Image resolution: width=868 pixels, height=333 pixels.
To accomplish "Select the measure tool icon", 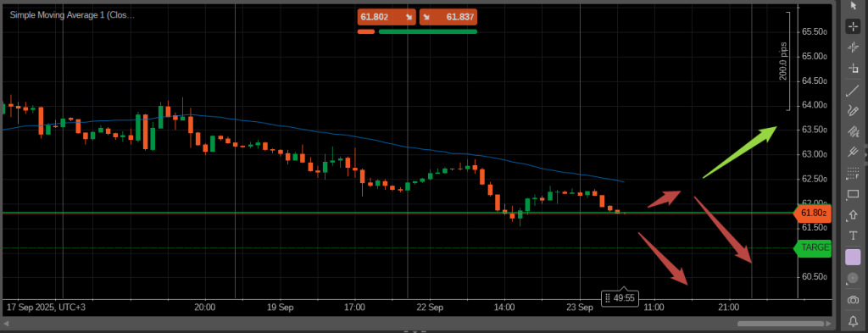I will [853, 69].
